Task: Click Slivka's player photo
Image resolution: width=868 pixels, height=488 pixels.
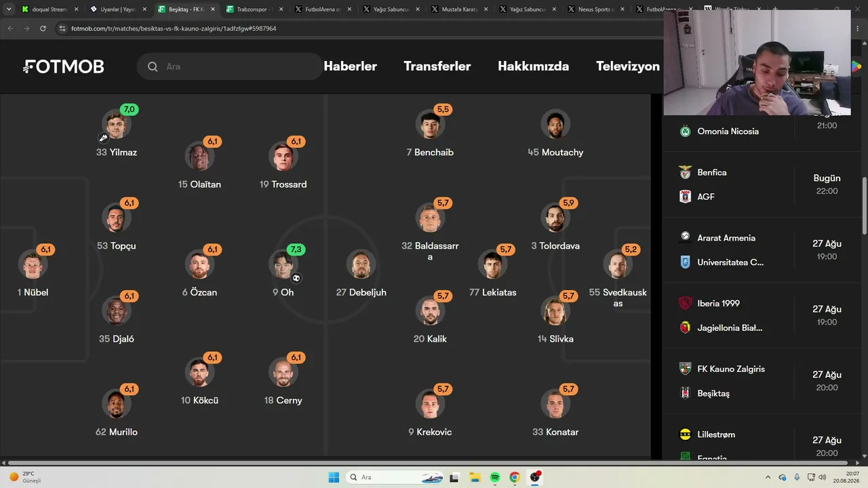Action: (x=555, y=311)
